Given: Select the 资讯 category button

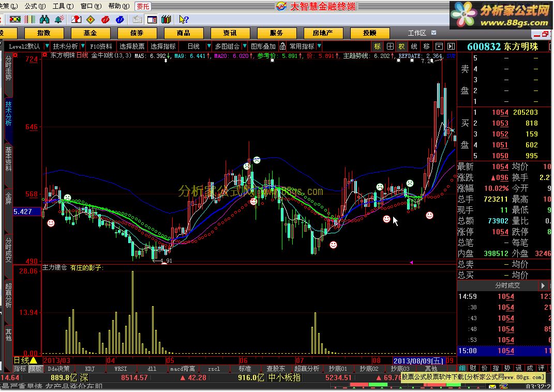Looking at the screenshot, I should (230, 33).
